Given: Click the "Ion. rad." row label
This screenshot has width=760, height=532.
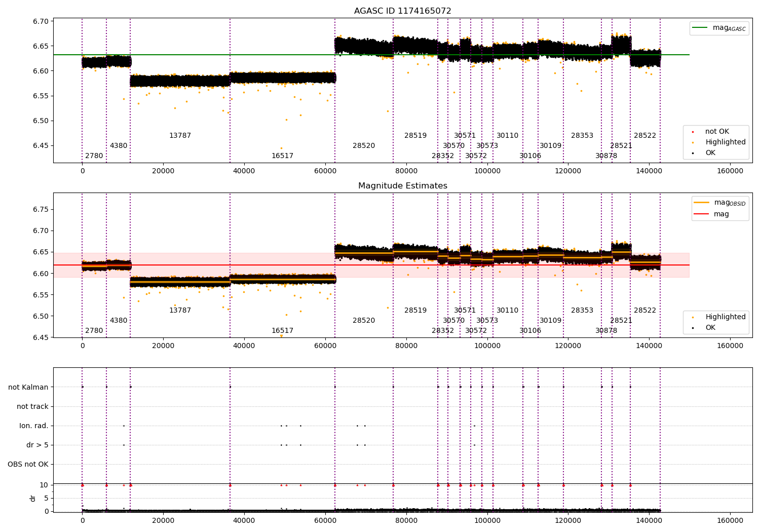Looking at the screenshot, I should click(x=34, y=426).
